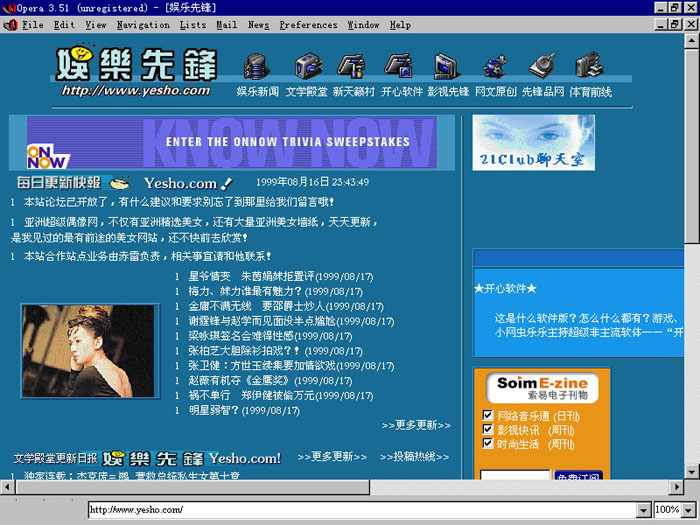Open the 100% zoom level dropdown
This screenshot has height=525, width=700.
click(x=689, y=510)
